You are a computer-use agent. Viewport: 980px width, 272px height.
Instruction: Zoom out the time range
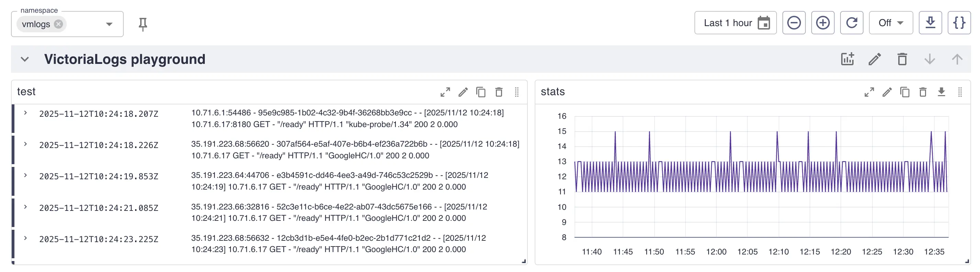click(794, 23)
